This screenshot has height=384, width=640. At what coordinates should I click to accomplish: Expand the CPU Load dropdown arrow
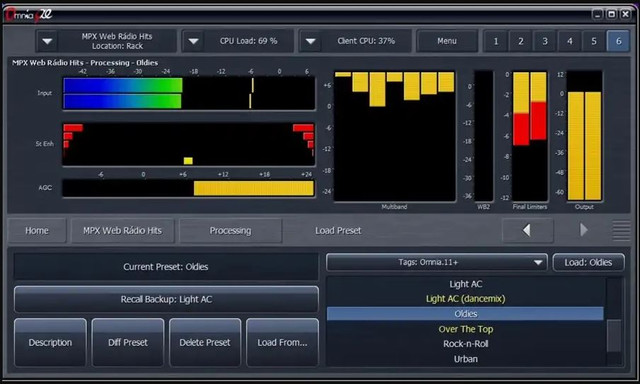coord(193,41)
